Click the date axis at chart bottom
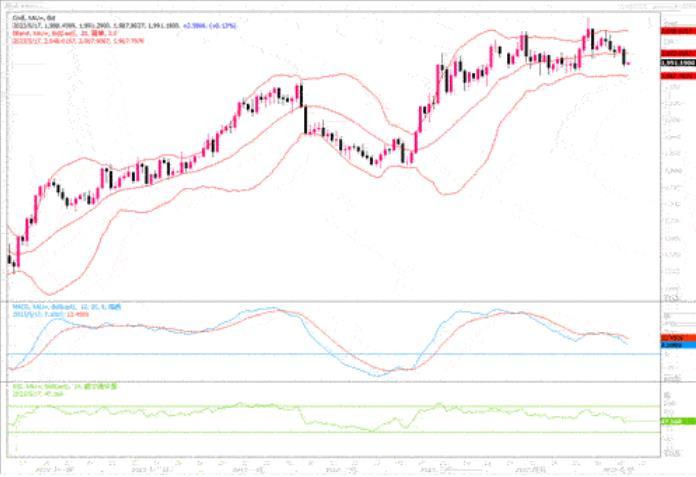696x477 pixels. [x=330, y=465]
